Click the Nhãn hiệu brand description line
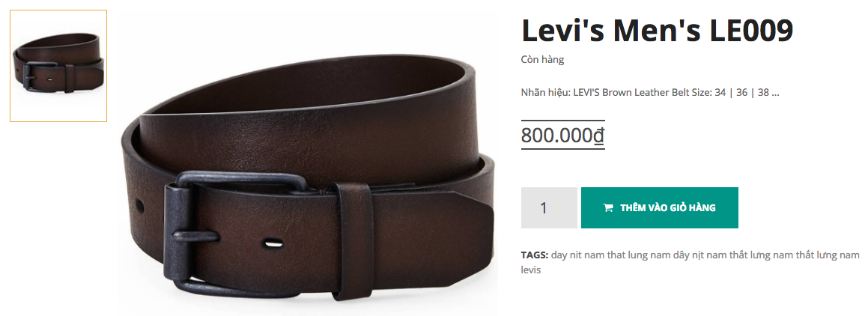 650,92
